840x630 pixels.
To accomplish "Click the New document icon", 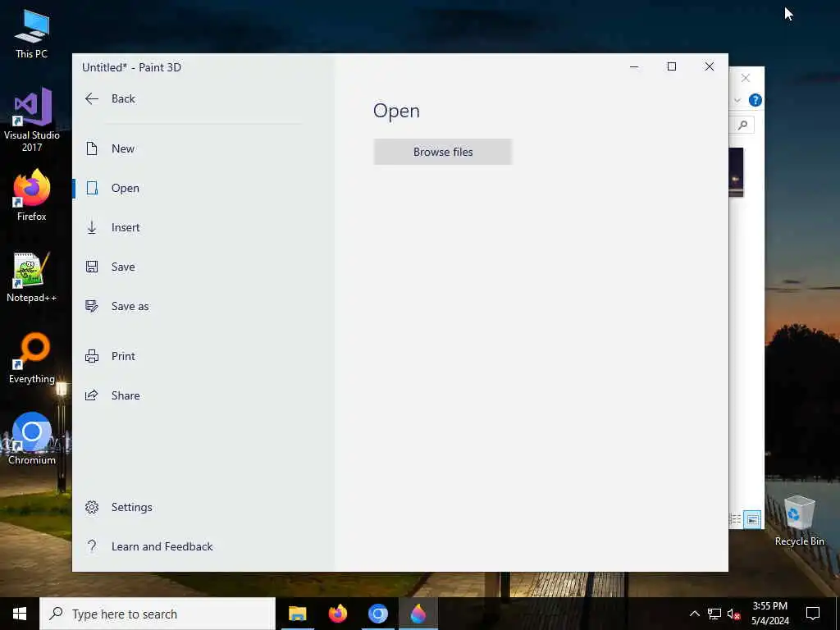I will pos(92,148).
